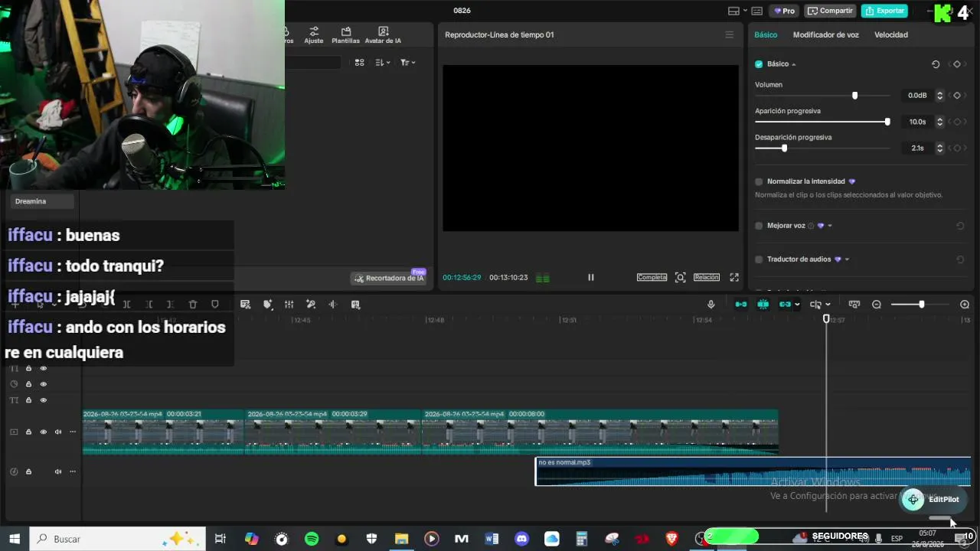This screenshot has height=551, width=980.
Task: Open the player fullscreen icon
Action: point(734,278)
